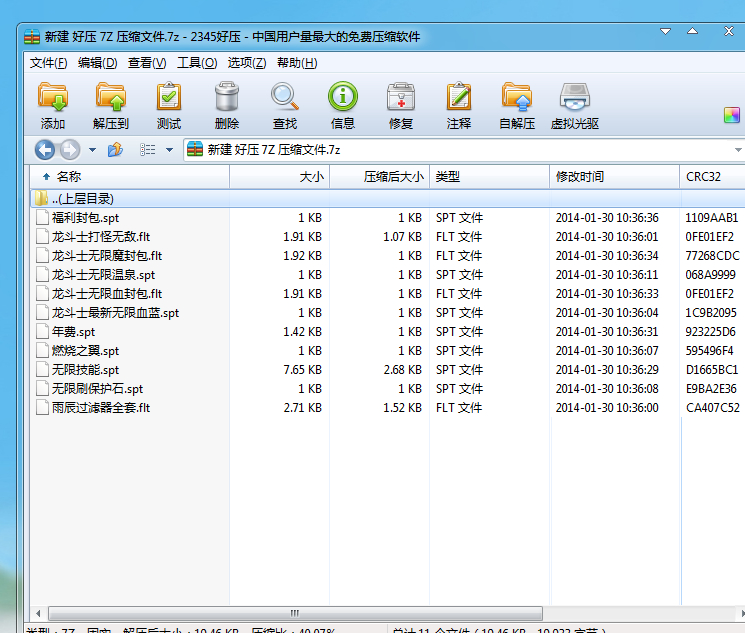This screenshot has height=633, width=745.
Task: Sort by the 类型 column header
Action: pos(489,177)
